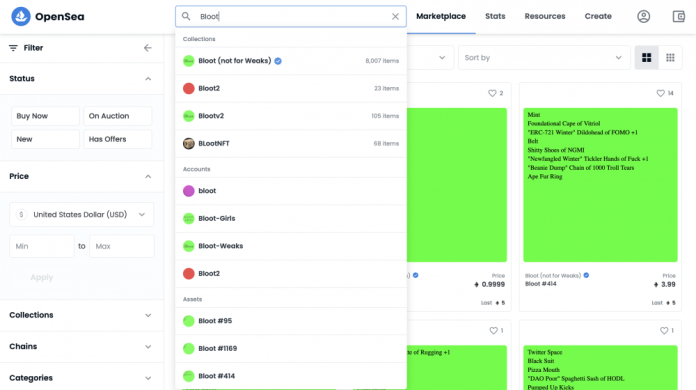Open the wallet icon
696x390 pixels.
click(678, 16)
